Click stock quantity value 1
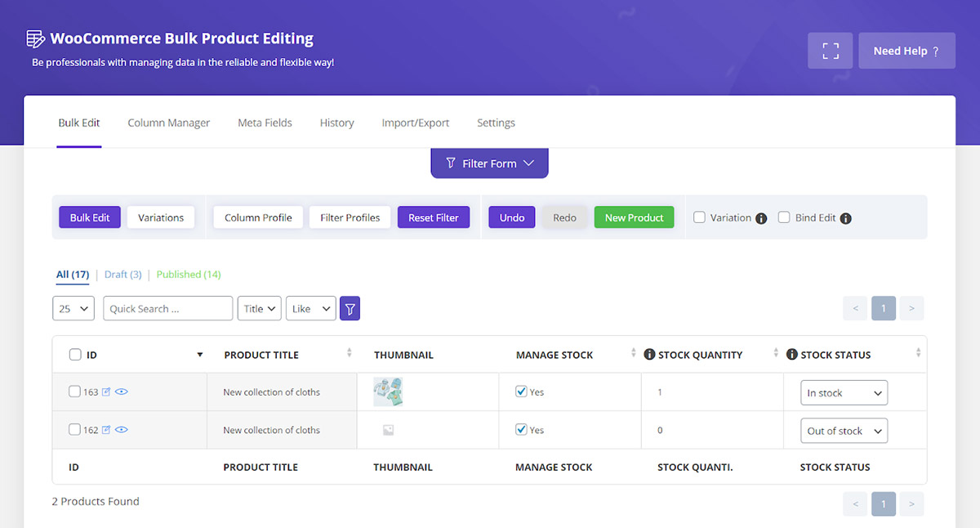 coord(660,392)
